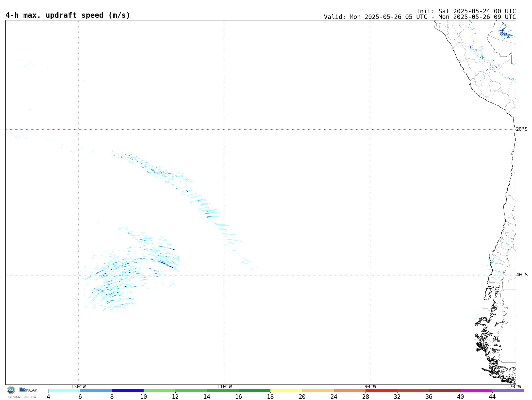The height and width of the screenshot is (400, 532).
Task: Click the purple above-44 color swatch
Action: point(508,391)
